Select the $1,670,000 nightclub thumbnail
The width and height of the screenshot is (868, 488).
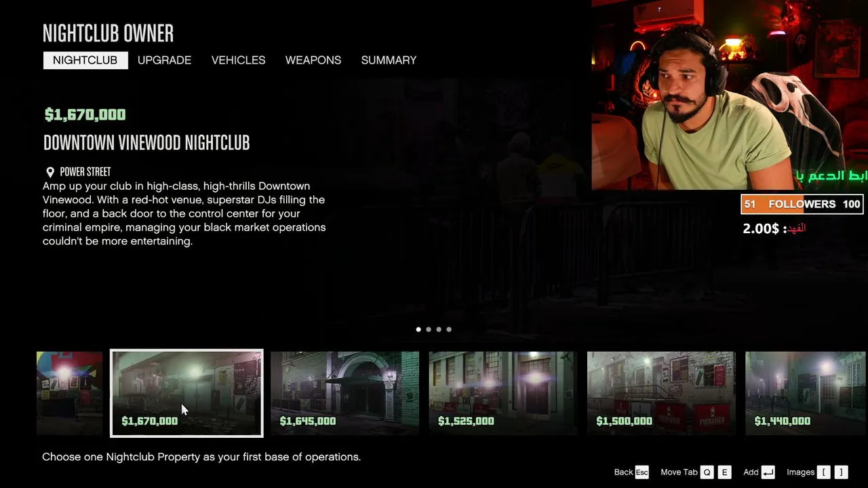(186, 393)
